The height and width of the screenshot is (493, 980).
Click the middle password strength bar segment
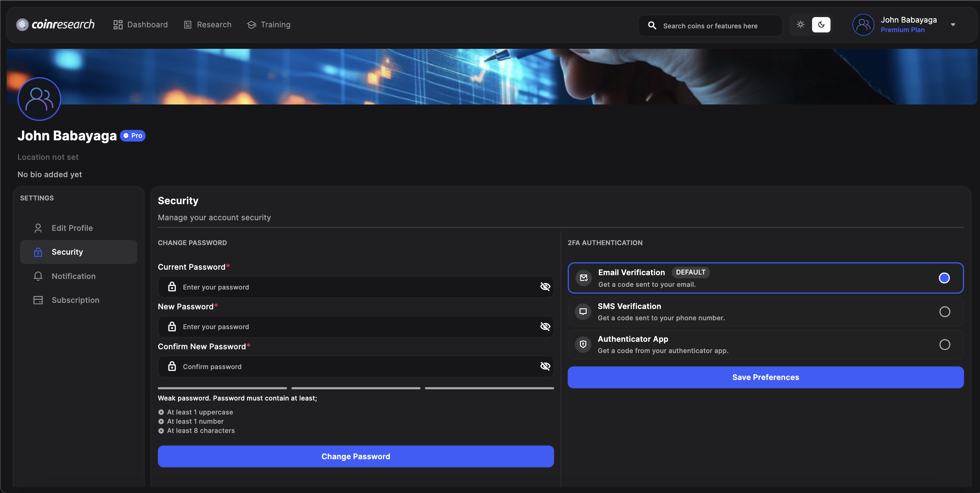pos(356,388)
